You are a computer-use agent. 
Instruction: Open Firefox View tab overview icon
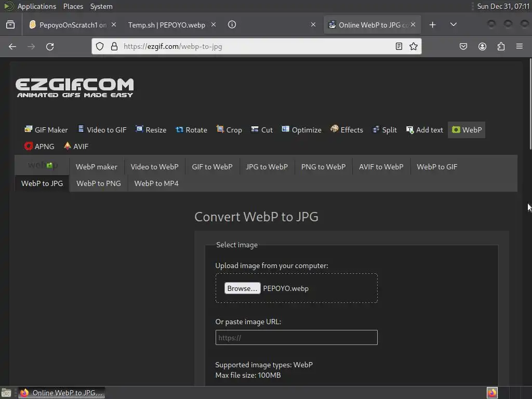coord(10,25)
